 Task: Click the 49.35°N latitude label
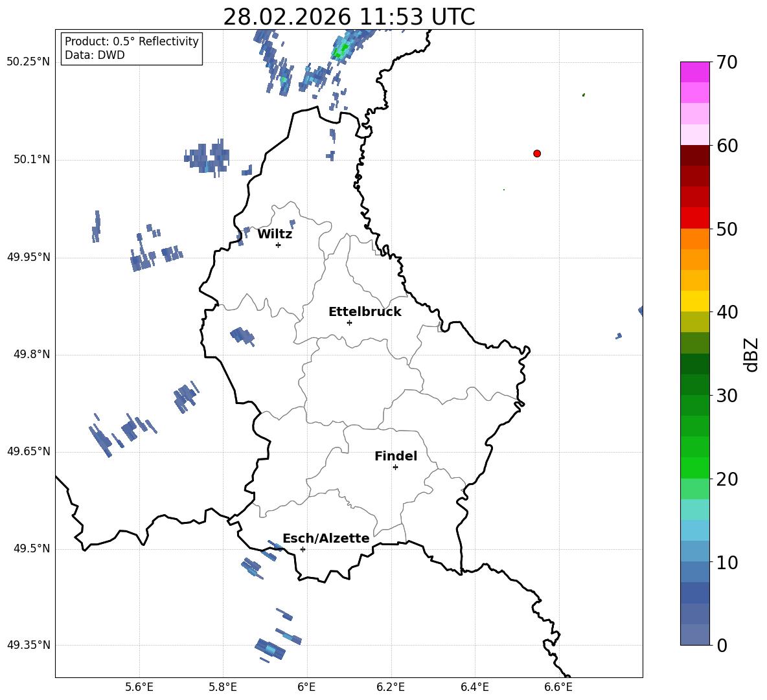29,645
